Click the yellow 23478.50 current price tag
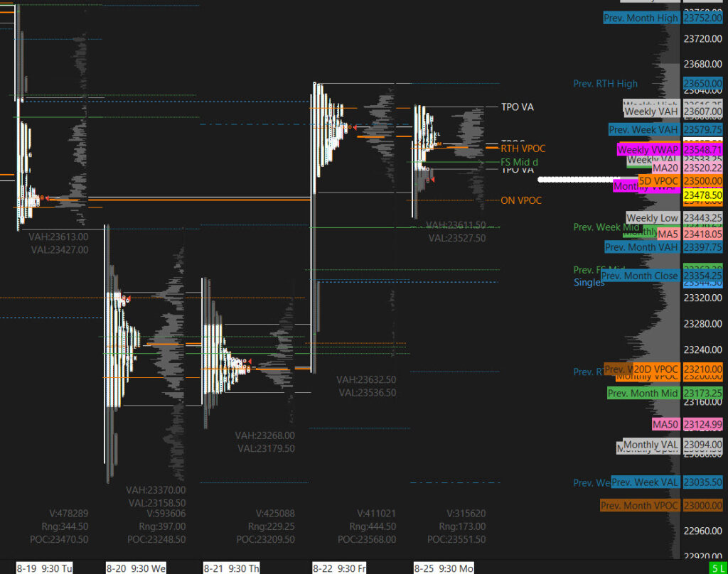728x574 pixels. (702, 195)
